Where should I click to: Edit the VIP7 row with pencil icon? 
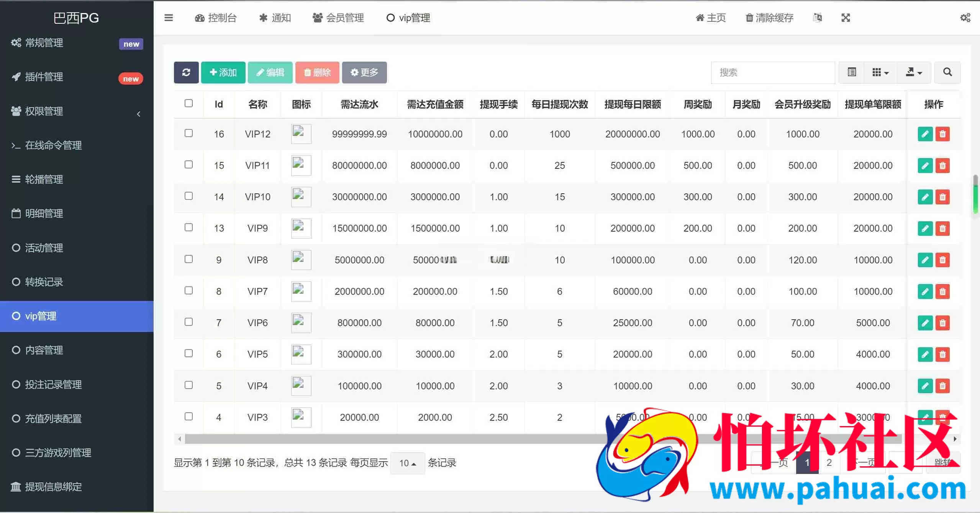pos(925,291)
